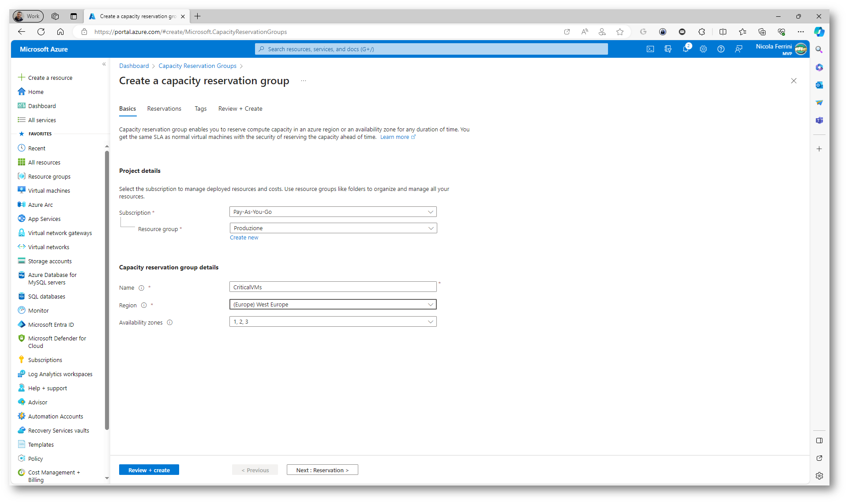Open the Availability zones dropdown

point(333,321)
